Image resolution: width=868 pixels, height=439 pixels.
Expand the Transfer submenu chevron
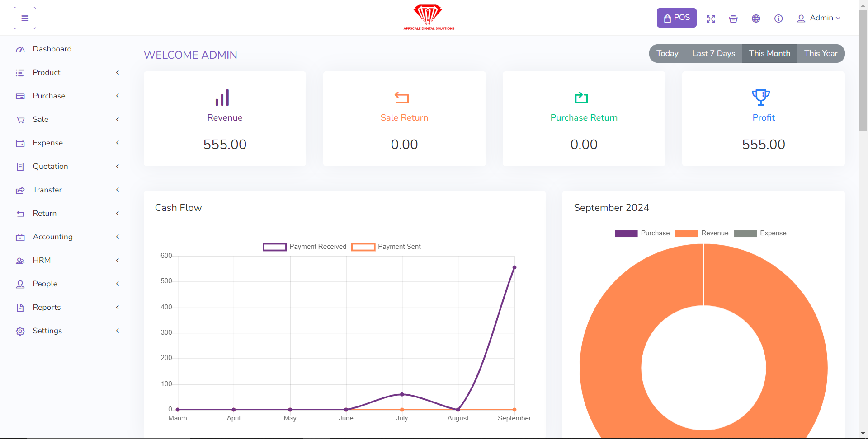pyautogui.click(x=118, y=190)
